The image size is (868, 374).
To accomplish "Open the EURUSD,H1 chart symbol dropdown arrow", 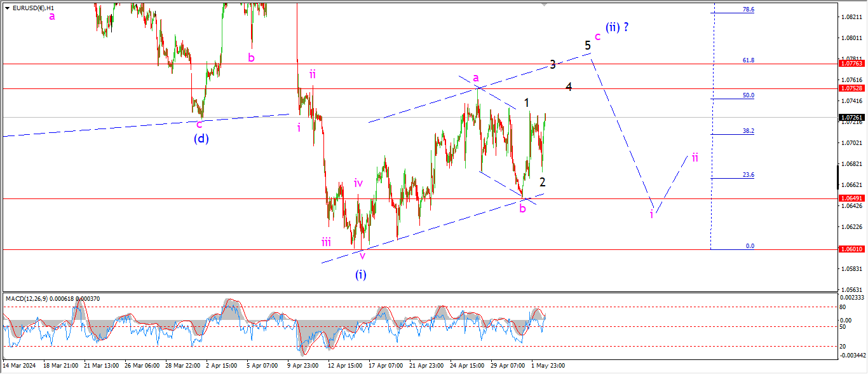I will click(x=7, y=8).
